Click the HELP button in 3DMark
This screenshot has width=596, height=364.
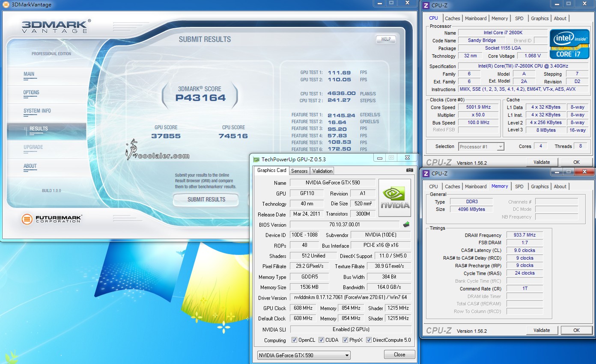386,39
